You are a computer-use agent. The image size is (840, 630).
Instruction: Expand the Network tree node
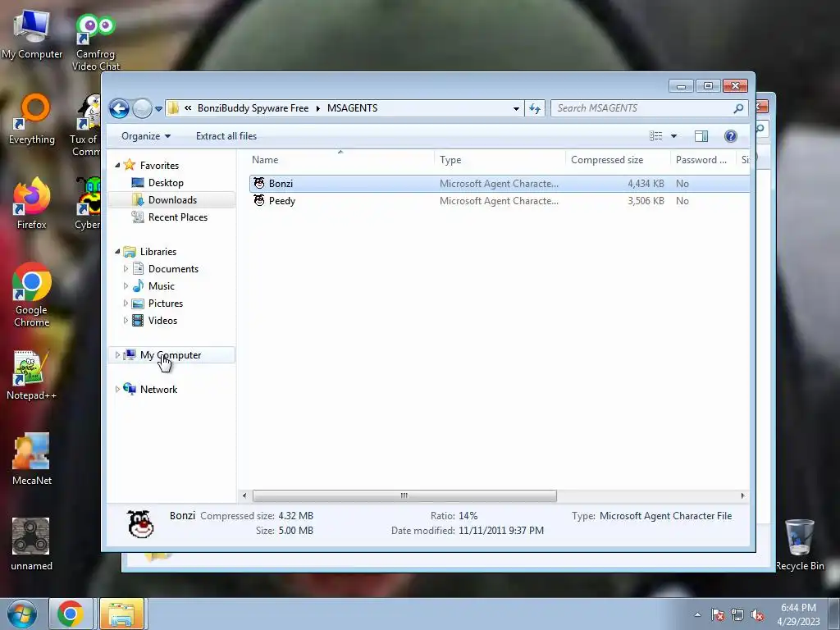(117, 390)
